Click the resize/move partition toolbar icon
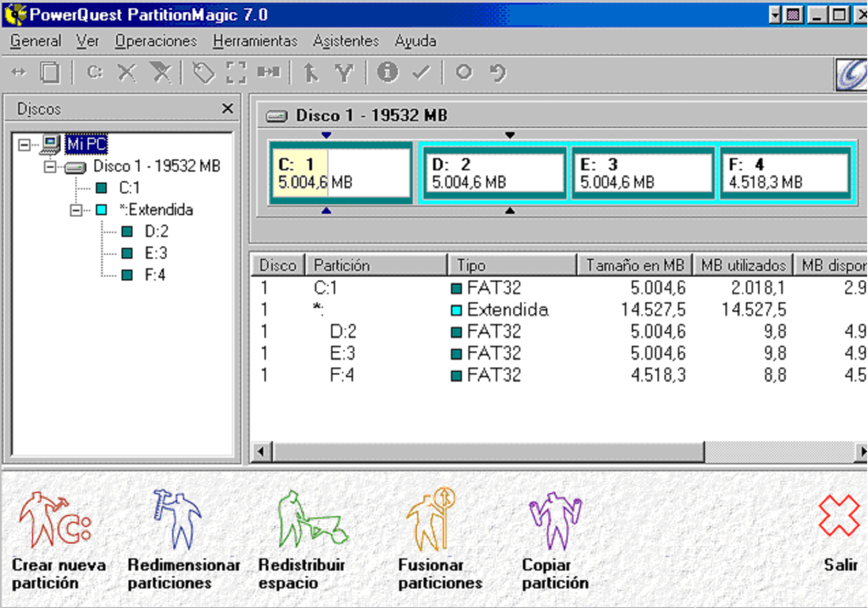Screen dimensions: 868x608 [19, 72]
